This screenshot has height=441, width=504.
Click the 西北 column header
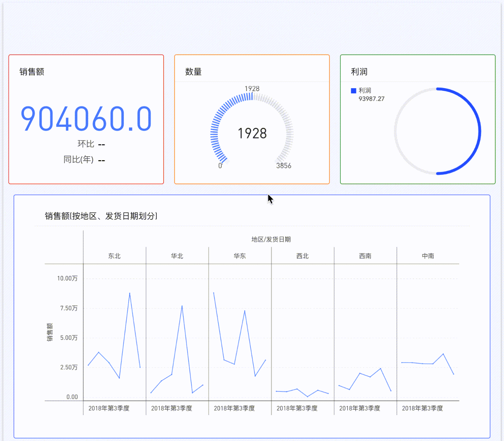(x=302, y=256)
